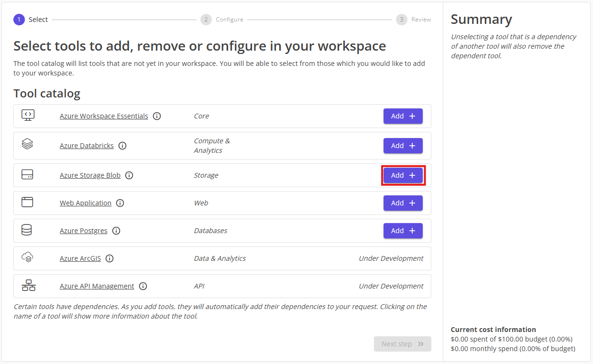Click the Azure Storage Blob drive icon
The height and width of the screenshot is (364, 593).
[28, 175]
